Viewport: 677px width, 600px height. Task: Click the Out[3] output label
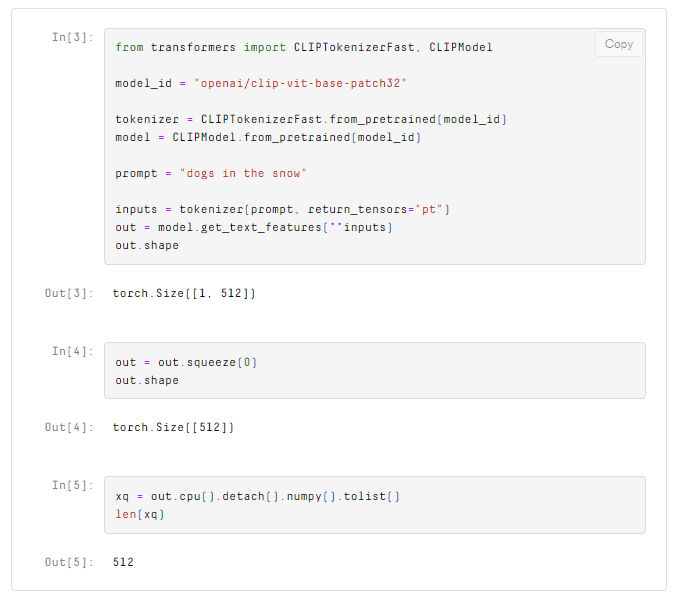click(69, 293)
